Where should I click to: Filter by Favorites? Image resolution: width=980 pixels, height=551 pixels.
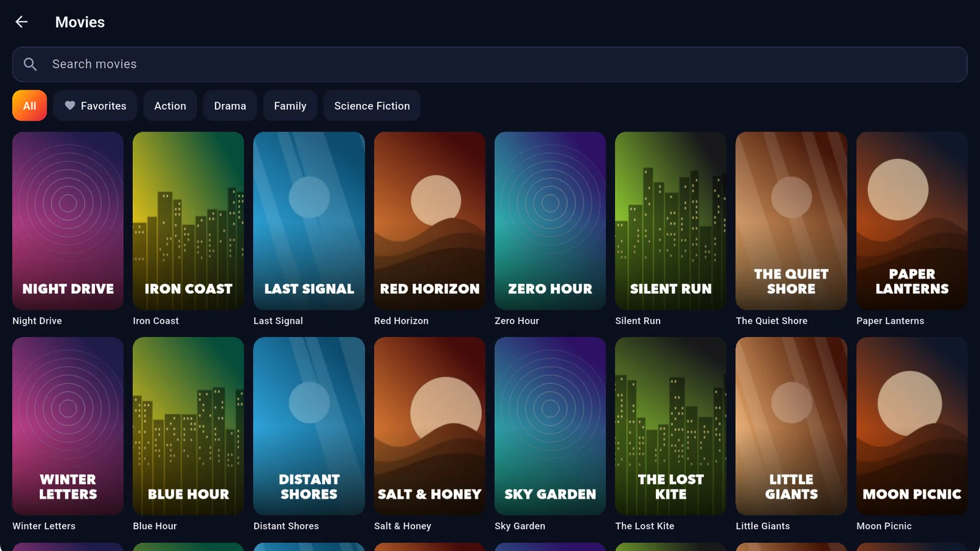click(x=95, y=106)
